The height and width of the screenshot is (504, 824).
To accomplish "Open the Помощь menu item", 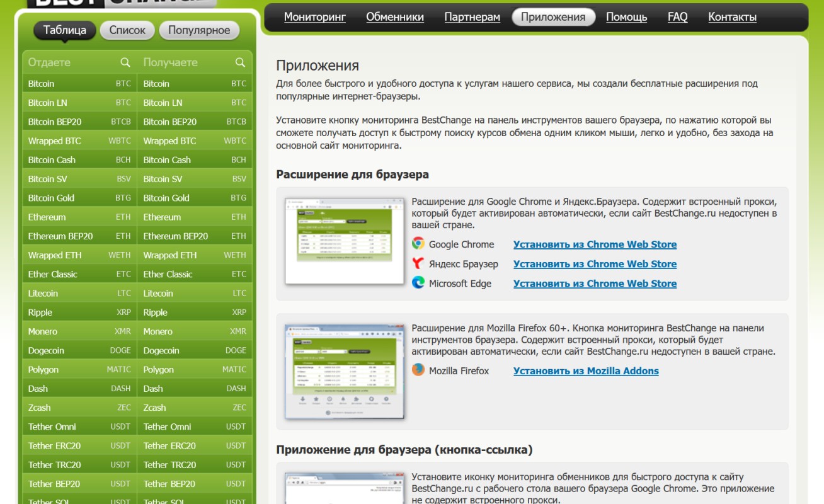I will (x=626, y=17).
